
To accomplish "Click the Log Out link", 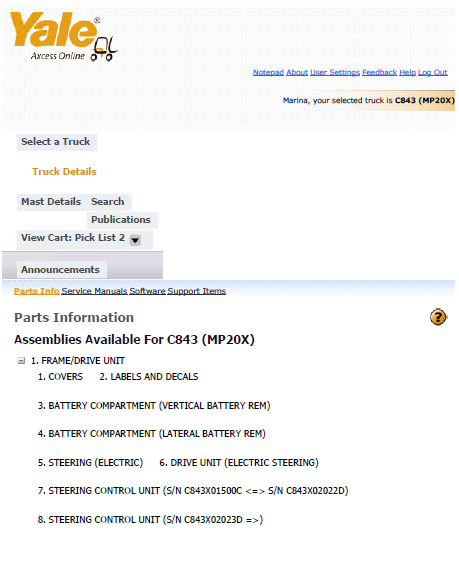I will point(433,72).
